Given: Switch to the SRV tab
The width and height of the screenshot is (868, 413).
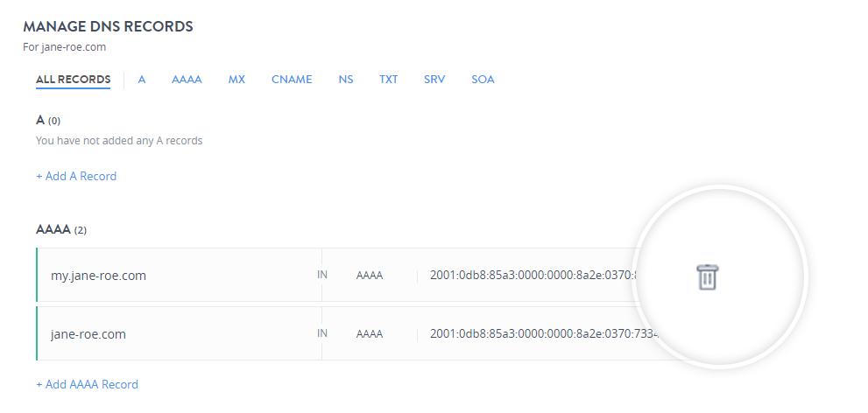Looking at the screenshot, I should [x=434, y=80].
